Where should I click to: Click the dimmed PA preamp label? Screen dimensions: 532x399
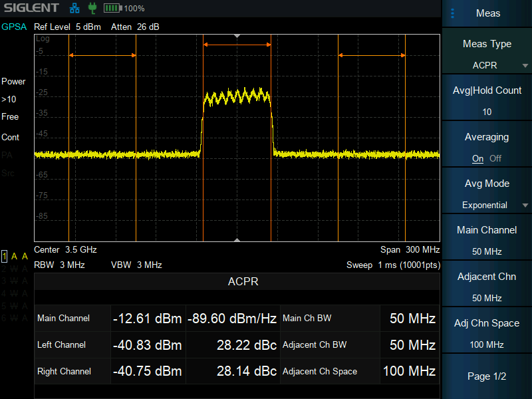click(7, 156)
